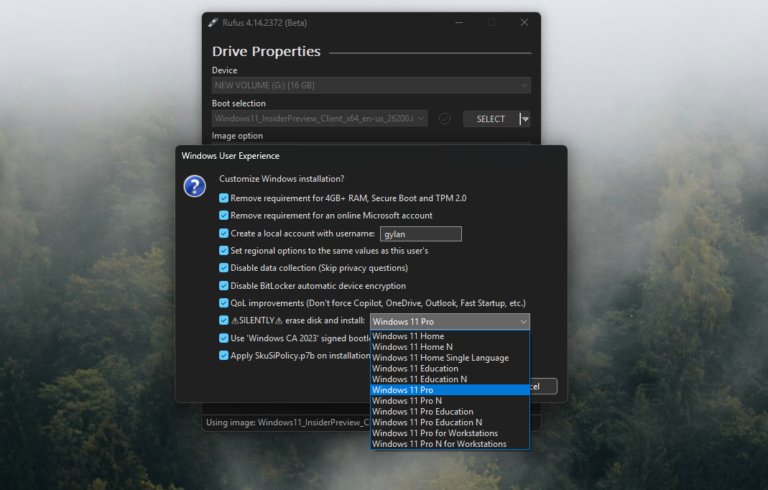The image size is (768, 490).
Task: Pick Windows 11 Education N from list
Action: [419, 380]
